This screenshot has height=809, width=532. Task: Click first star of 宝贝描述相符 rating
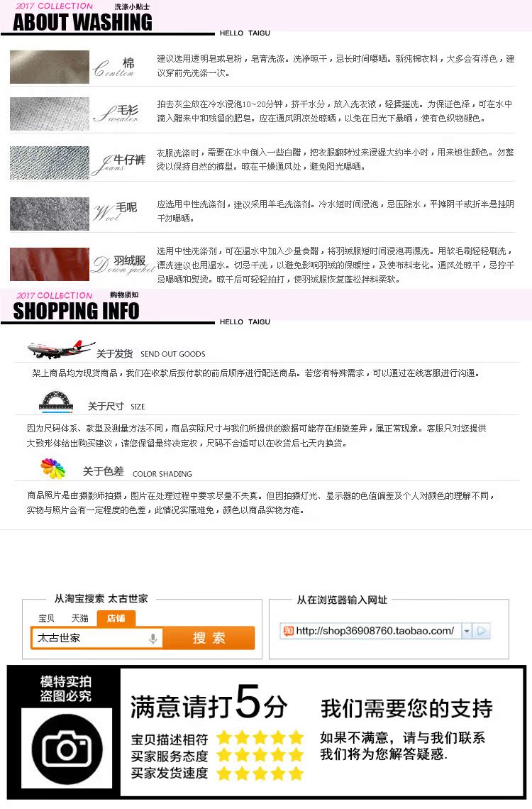click(224, 737)
